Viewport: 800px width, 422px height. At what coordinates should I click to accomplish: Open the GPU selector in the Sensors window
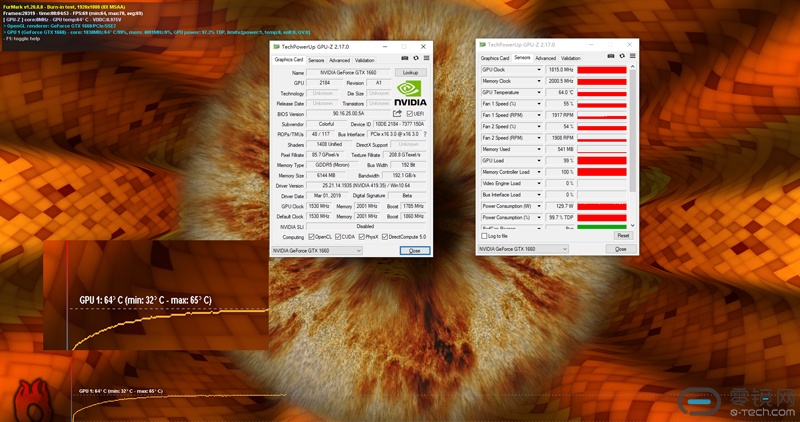point(523,249)
